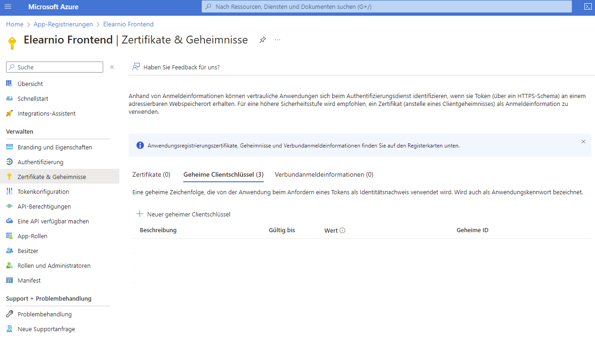Click Home breadcrumb link

[x=15, y=24]
